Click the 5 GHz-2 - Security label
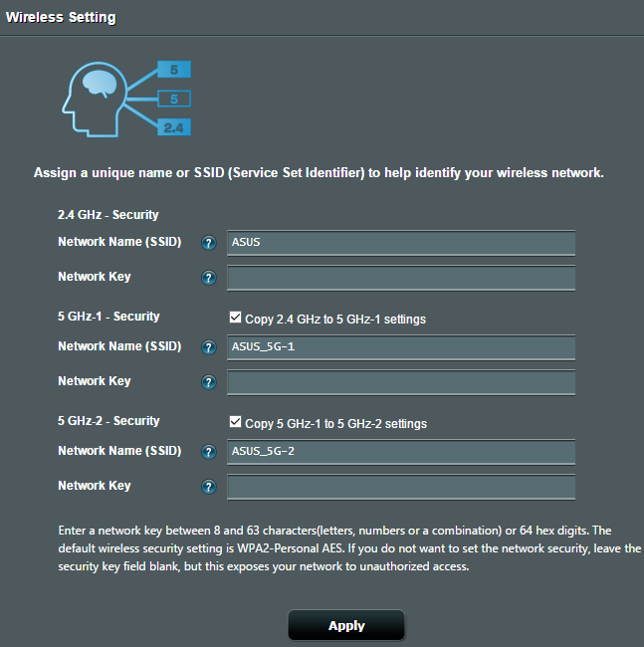 [108, 420]
